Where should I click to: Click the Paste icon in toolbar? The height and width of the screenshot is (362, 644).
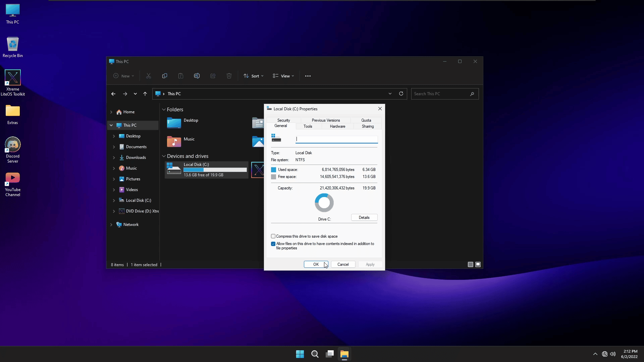(180, 75)
